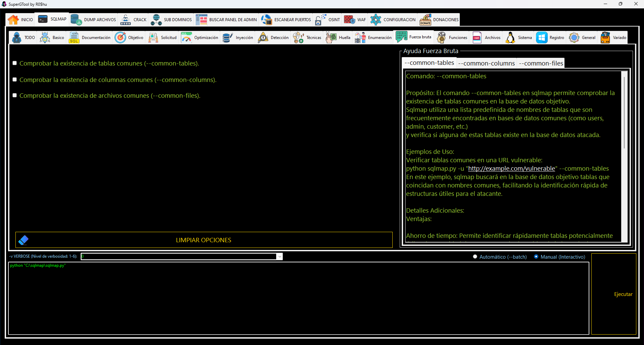Open the Enumeración icon

360,38
